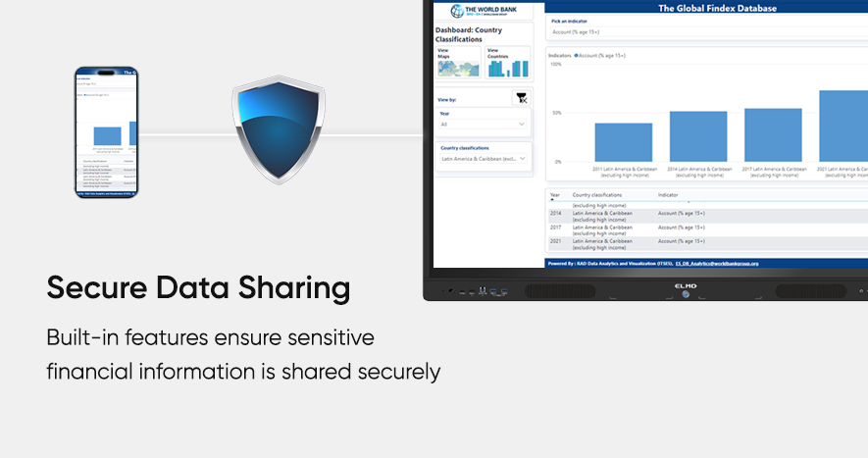This screenshot has height=458, width=868.
Task: Click the Indicator column header in table
Action: pos(668,195)
